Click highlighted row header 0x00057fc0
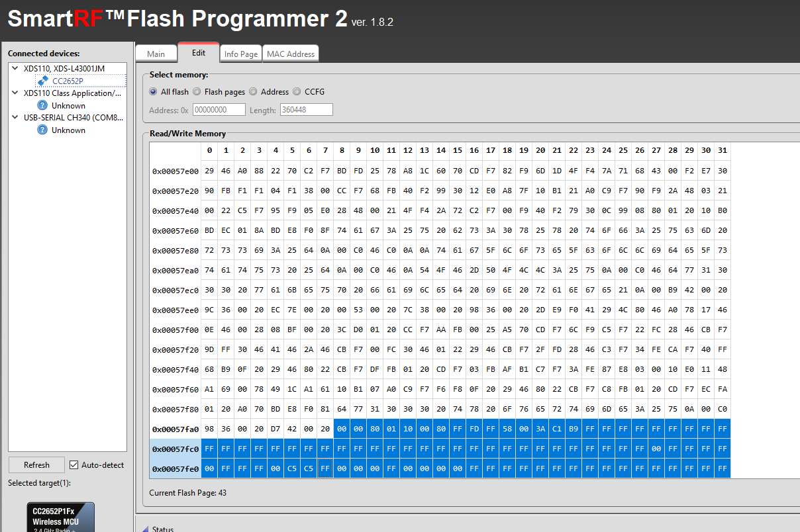Image resolution: width=800 pixels, height=532 pixels. point(175,449)
